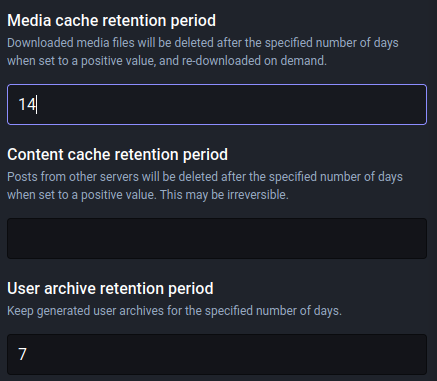Click the value 14 in the media cache field
Image resolution: width=437 pixels, height=381 pixels.
27,104
